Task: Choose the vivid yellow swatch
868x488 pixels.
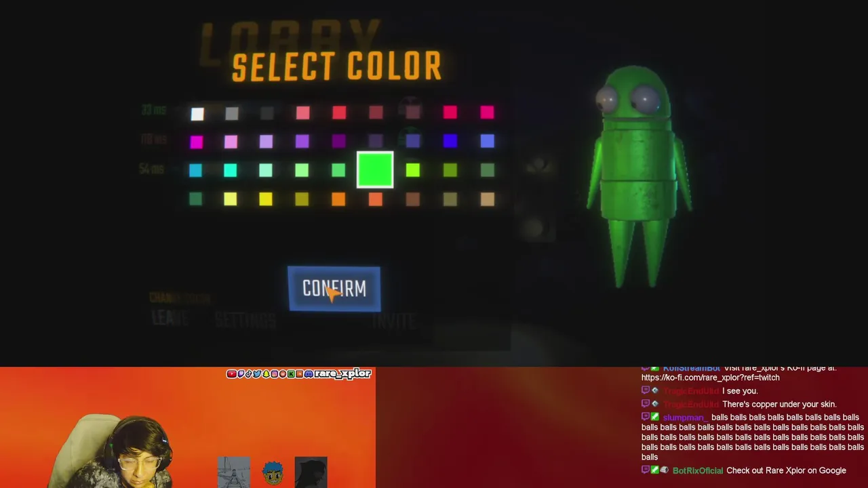Action: coord(265,199)
